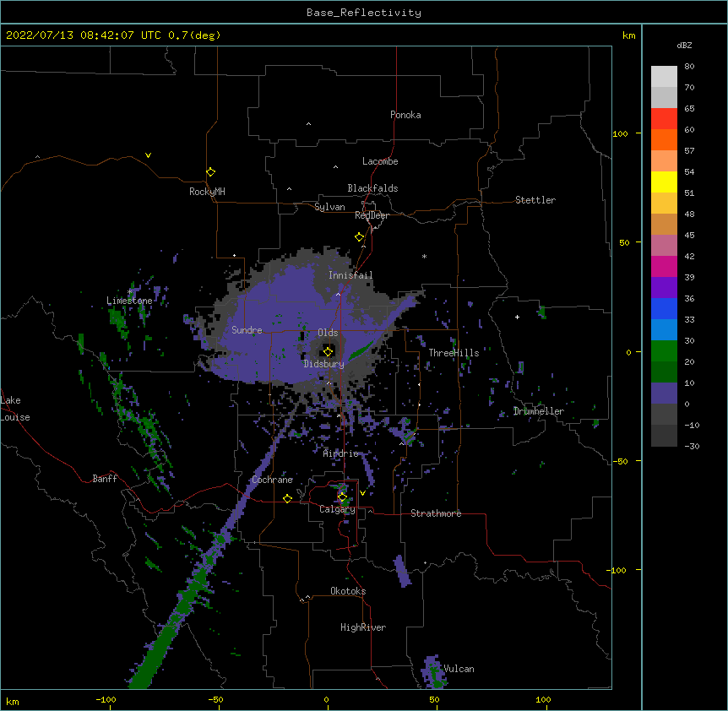728x711 pixels.
Task: Select the yellow V marker east of Calgary
Action: coord(362,493)
